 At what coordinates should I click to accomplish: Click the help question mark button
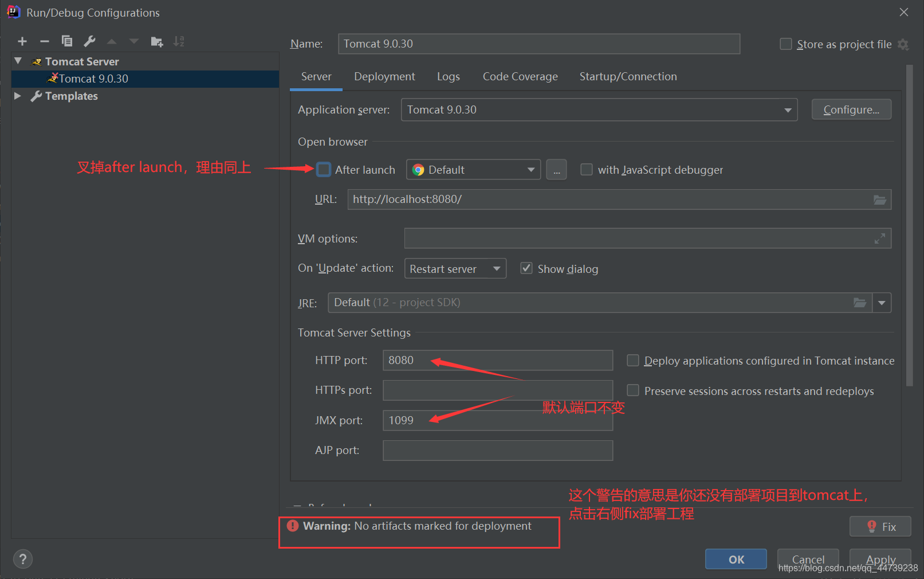pyautogui.click(x=23, y=559)
